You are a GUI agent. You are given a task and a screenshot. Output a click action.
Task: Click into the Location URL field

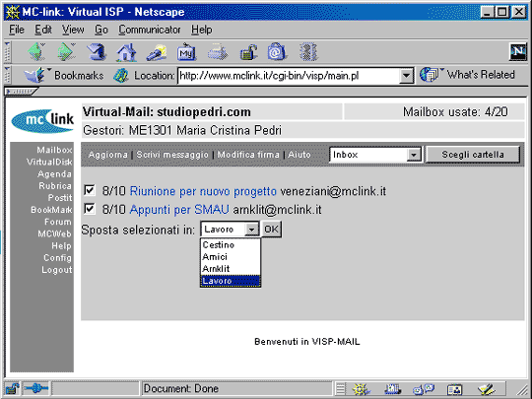289,76
